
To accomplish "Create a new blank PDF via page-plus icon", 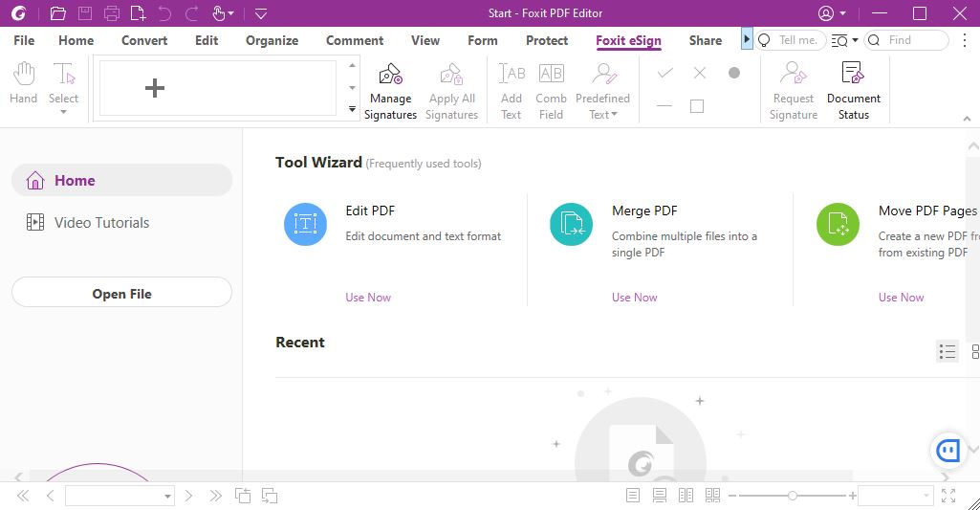I will pos(138,13).
